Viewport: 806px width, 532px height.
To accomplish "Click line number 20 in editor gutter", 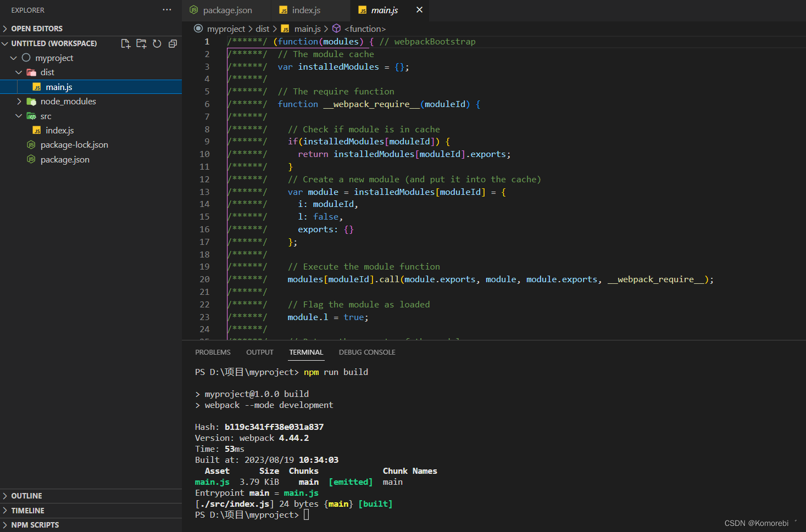I will [x=204, y=279].
